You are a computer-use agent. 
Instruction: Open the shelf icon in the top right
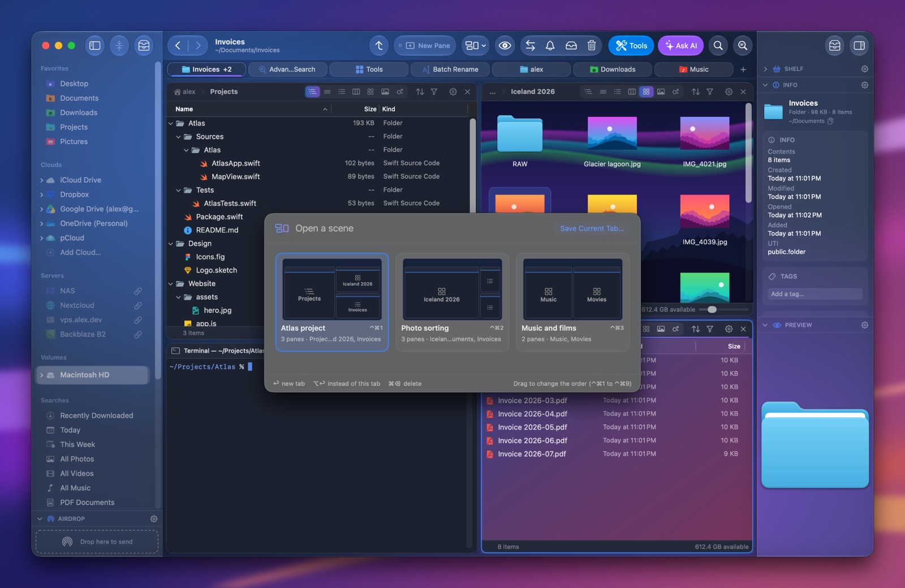(835, 46)
